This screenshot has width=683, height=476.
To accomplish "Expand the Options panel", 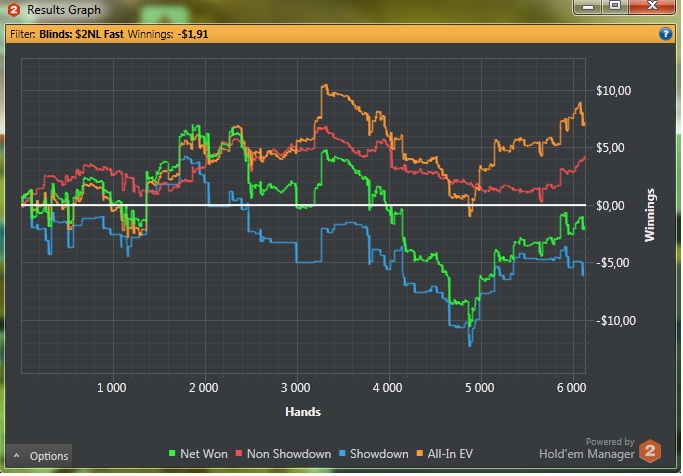I will click(39, 456).
